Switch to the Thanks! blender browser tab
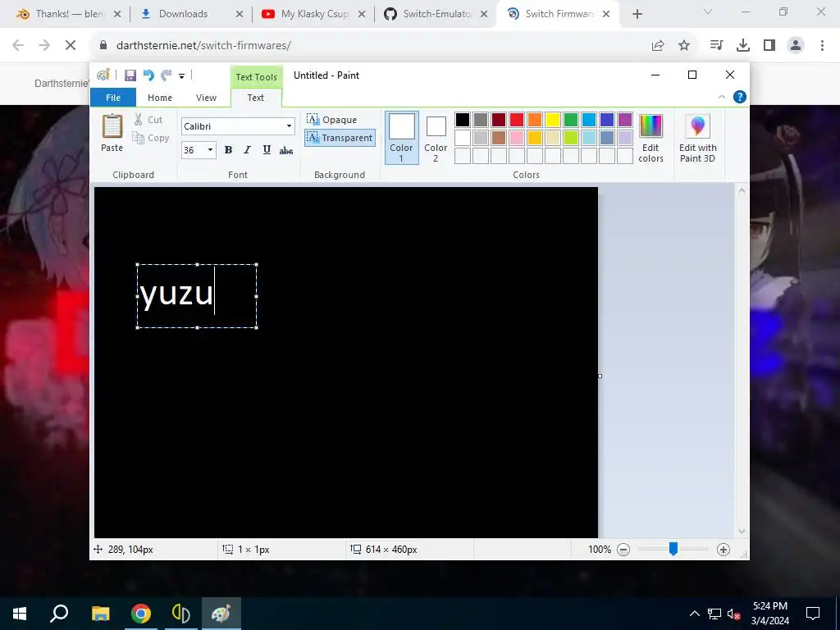This screenshot has width=840, height=630. [x=69, y=14]
